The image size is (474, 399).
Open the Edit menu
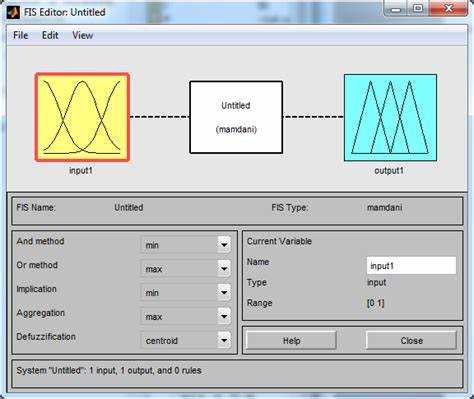tap(50, 35)
